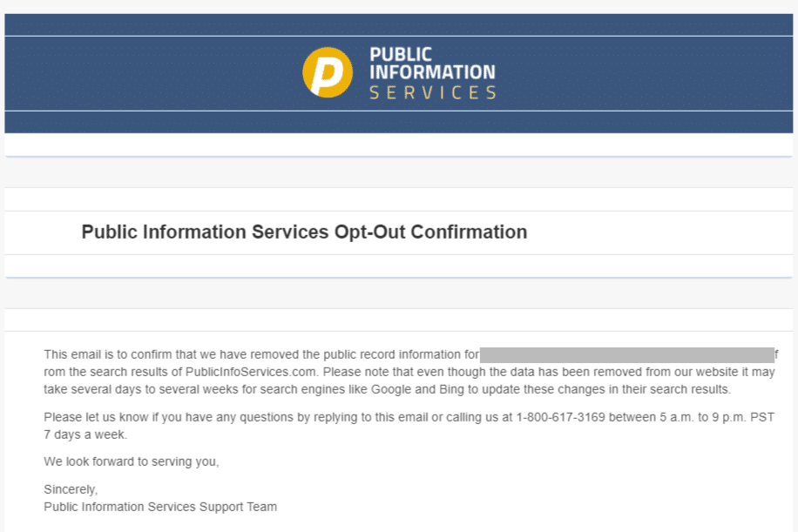The width and height of the screenshot is (798, 532).
Task: Click the white PUBLIC INFORMATION logo text
Action: [x=431, y=64]
